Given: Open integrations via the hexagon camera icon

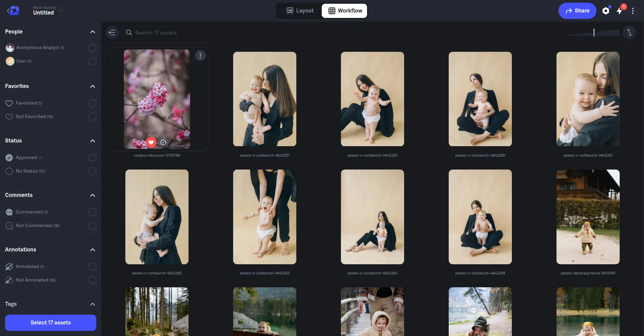Looking at the screenshot, I should 606,10.
